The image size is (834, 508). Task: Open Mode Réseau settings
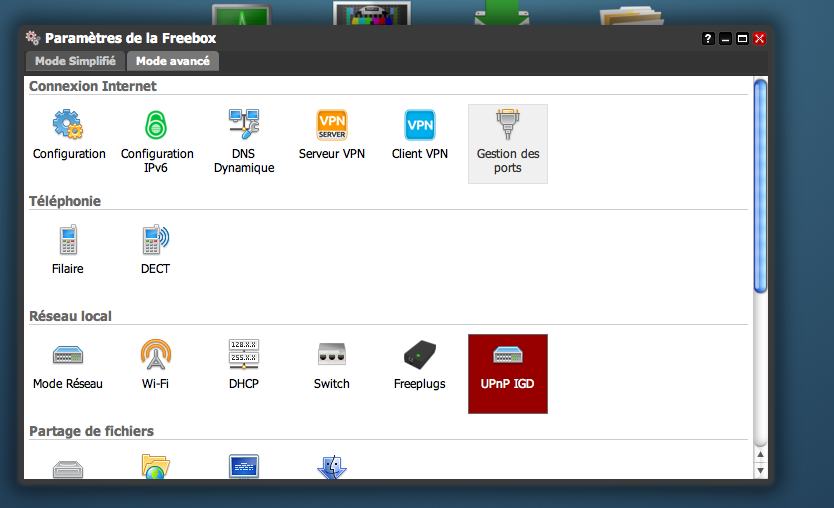click(68, 365)
